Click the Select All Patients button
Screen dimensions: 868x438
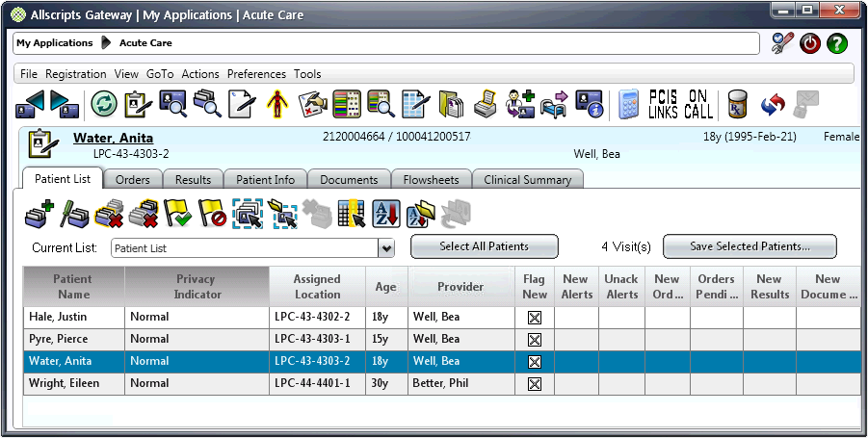coord(484,246)
